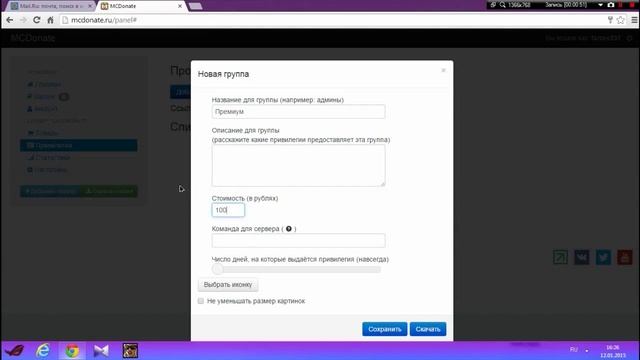This screenshot has height=360, width=640.
Task: Open the Chrome hamburger menu
Action: tap(634, 20)
